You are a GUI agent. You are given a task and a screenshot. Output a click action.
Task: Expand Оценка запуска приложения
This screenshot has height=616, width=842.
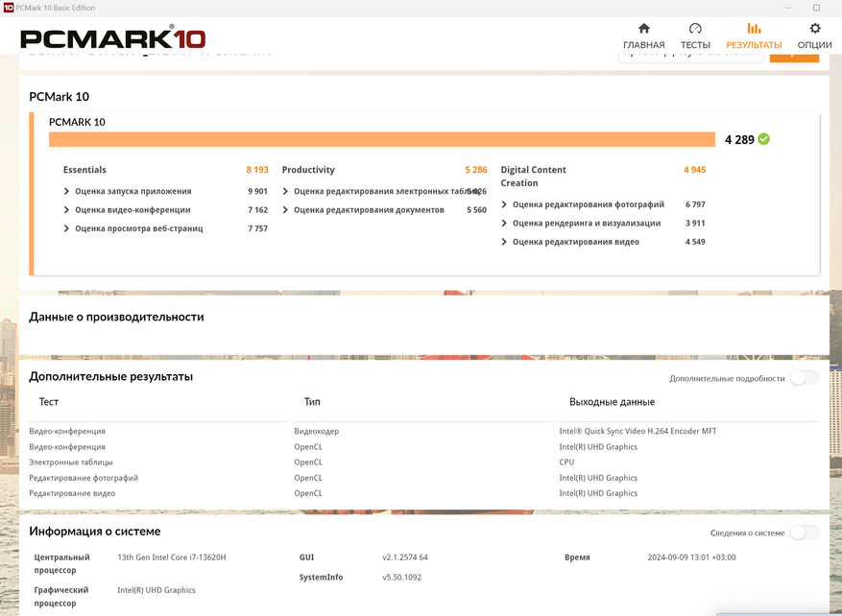(x=66, y=191)
